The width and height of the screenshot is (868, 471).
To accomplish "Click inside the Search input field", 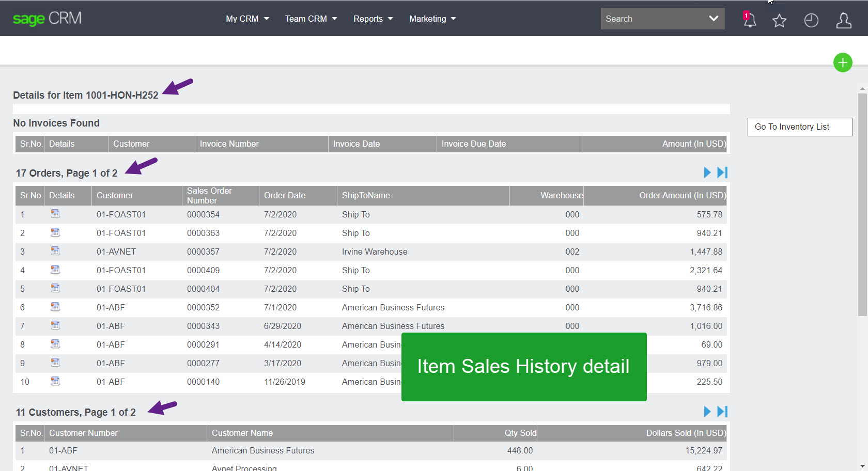I will coord(651,19).
